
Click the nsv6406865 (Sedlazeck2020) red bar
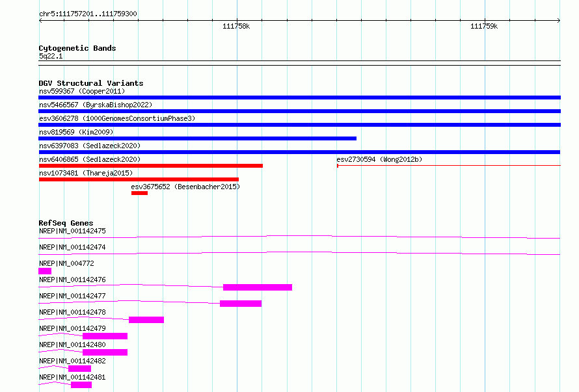[151, 166]
